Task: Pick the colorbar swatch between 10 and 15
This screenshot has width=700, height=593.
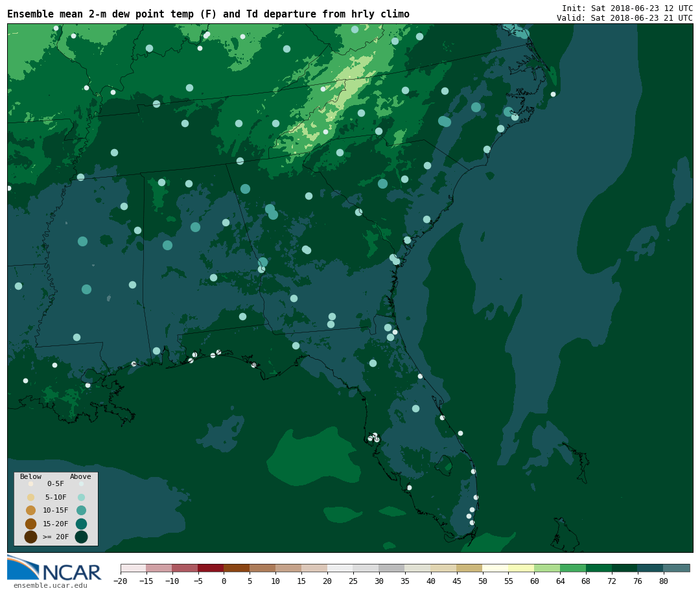Action: click(x=288, y=568)
